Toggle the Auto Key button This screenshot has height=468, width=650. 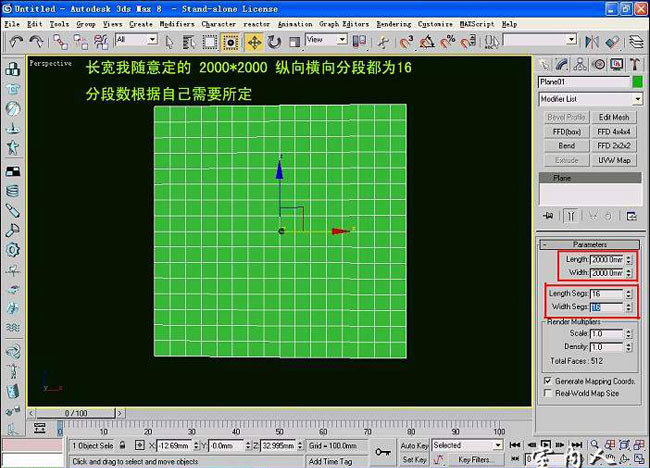coord(414,446)
